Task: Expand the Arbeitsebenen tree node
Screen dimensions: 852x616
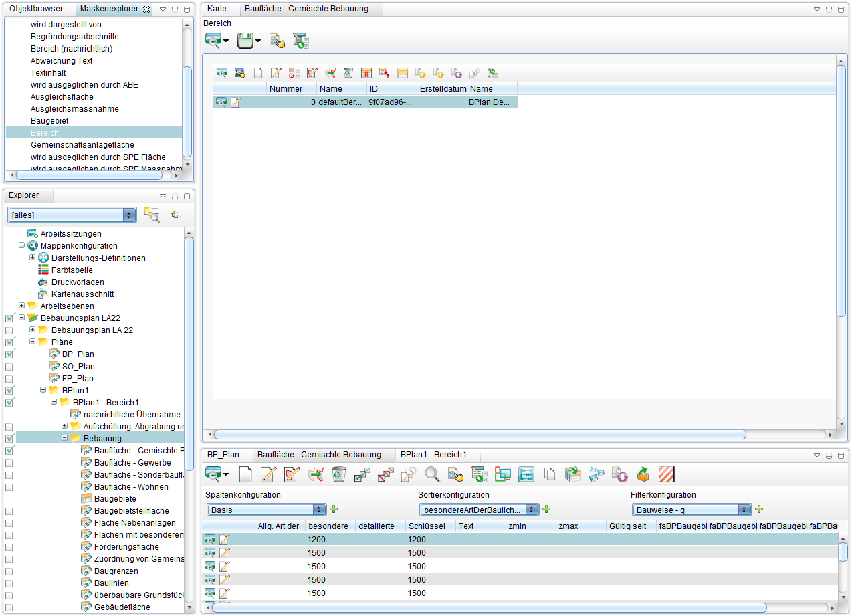Action: [x=21, y=306]
